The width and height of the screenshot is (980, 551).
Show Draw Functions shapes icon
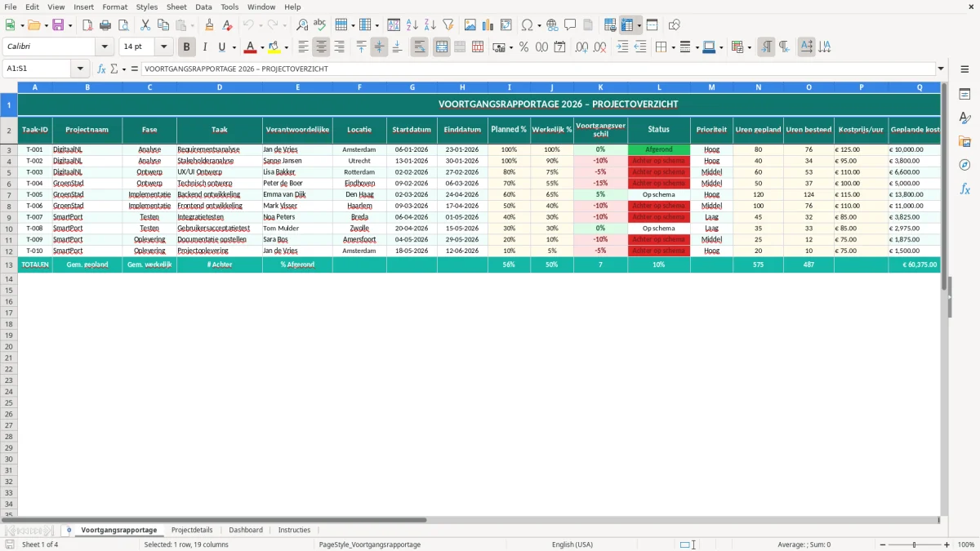tap(674, 25)
